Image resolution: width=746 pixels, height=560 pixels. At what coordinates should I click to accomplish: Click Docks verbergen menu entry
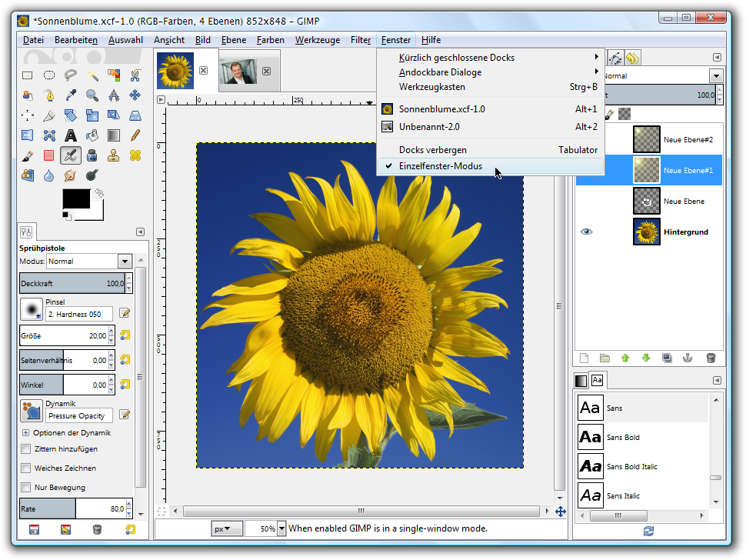point(491,150)
